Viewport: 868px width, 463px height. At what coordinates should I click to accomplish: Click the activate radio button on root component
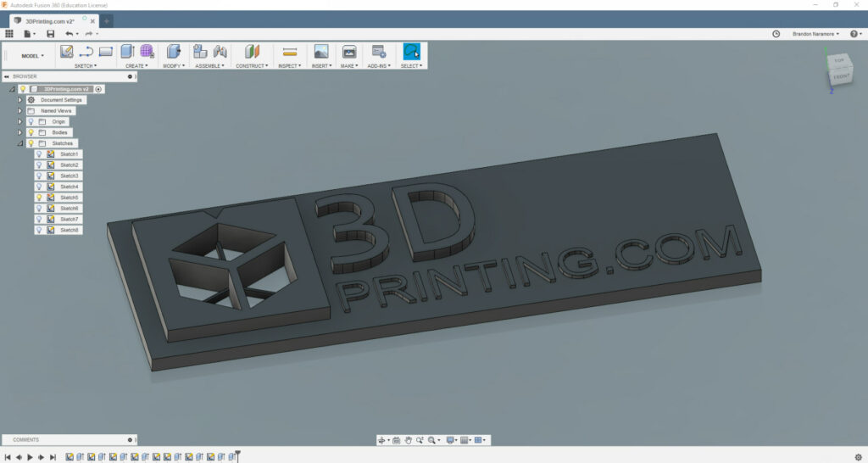(x=98, y=89)
